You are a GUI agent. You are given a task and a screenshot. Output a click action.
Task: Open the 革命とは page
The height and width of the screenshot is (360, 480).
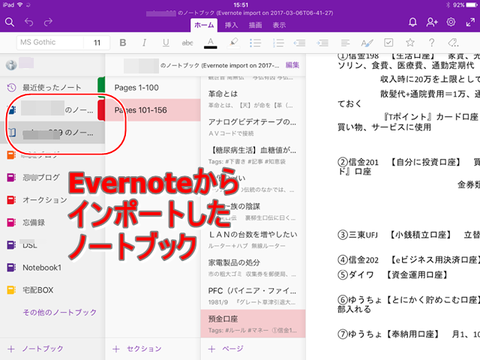253,99
